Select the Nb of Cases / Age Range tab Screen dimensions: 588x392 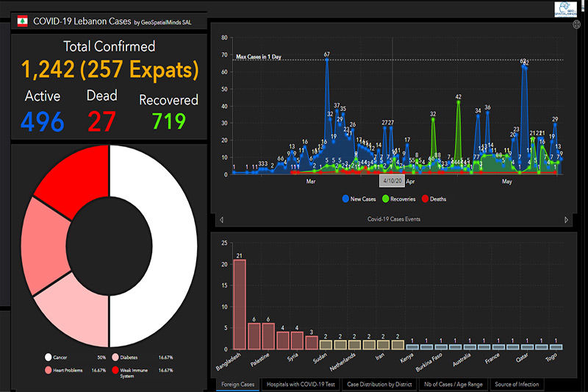point(453,385)
